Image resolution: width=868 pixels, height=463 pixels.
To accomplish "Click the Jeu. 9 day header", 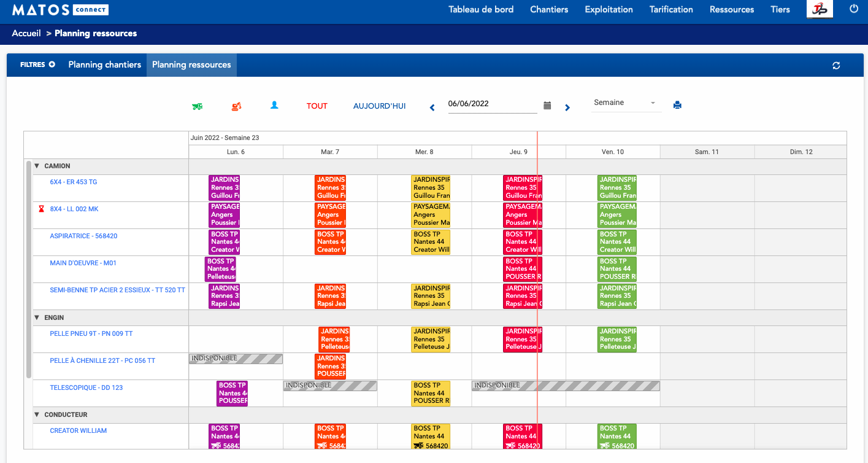I will pos(518,152).
